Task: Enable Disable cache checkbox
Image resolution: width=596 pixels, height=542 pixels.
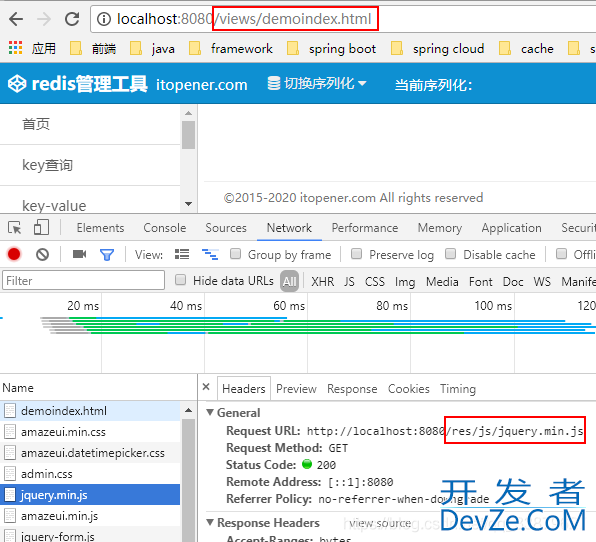Action: pos(450,254)
